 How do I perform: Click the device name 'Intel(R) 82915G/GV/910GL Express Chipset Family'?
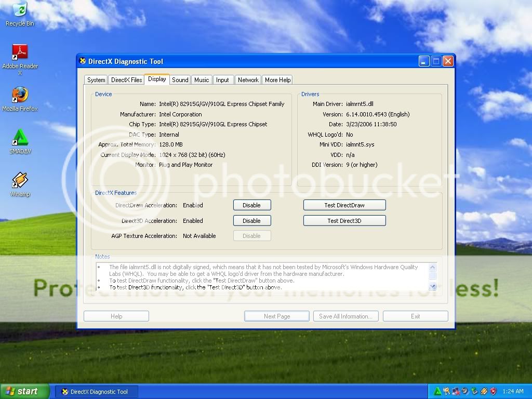[x=221, y=104]
